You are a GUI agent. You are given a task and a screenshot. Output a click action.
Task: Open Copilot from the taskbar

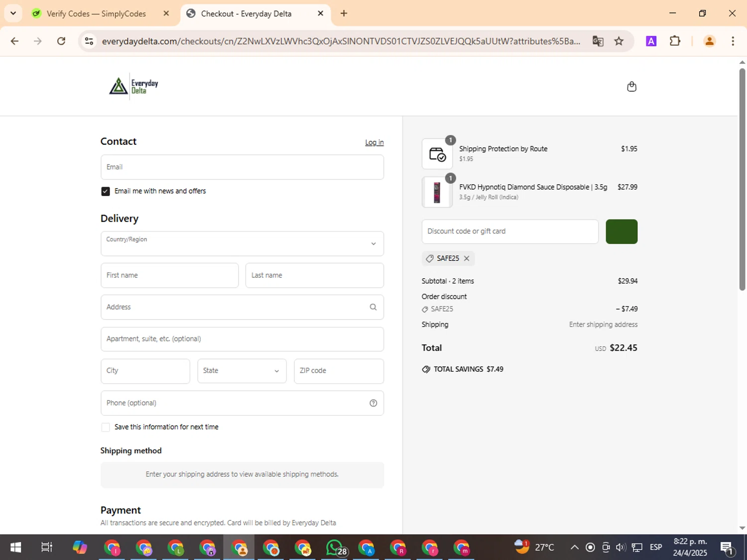pyautogui.click(x=80, y=548)
